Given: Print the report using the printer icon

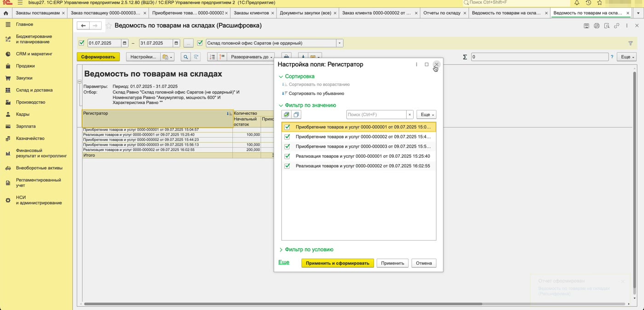Looking at the screenshot, I should [x=597, y=26].
